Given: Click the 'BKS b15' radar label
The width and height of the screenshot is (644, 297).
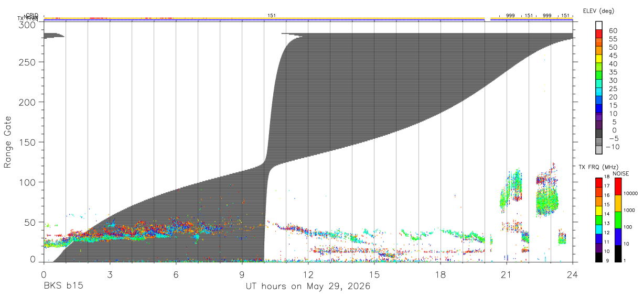Looking at the screenshot, I should point(63,286).
